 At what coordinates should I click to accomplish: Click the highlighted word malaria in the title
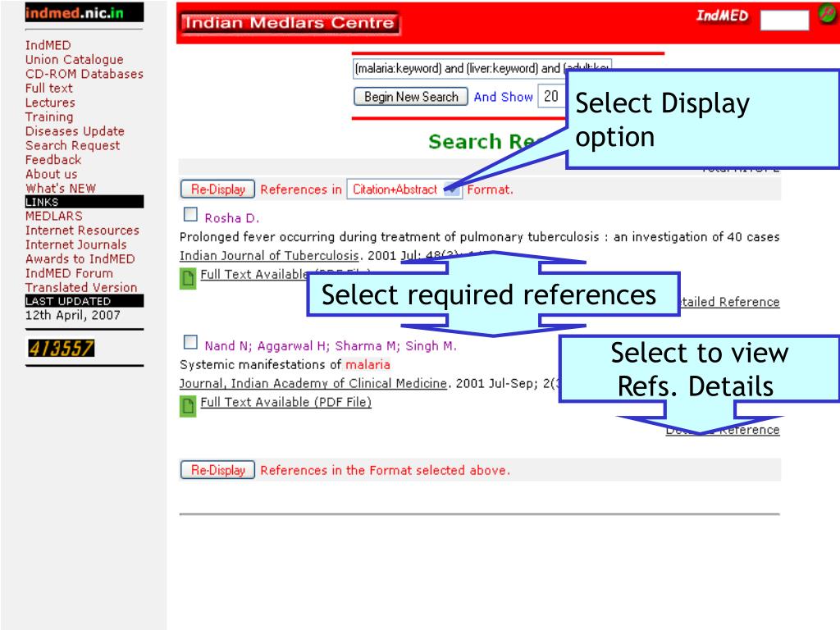pos(367,365)
